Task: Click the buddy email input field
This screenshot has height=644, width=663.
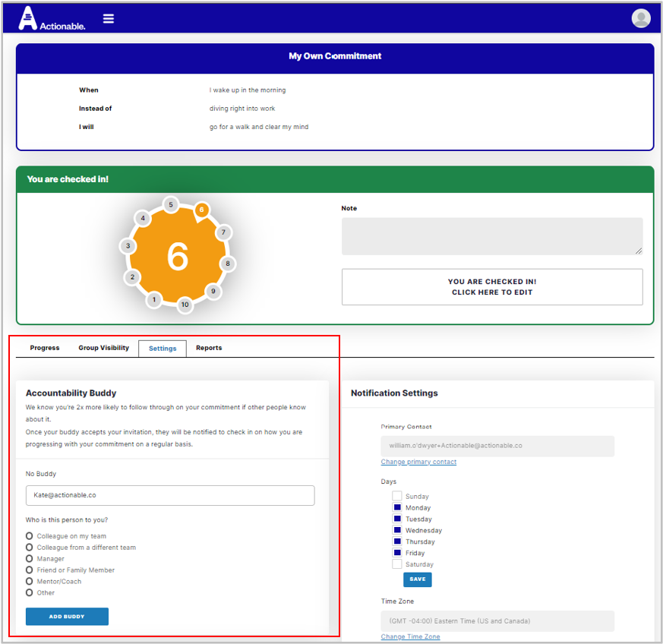Action: (170, 495)
